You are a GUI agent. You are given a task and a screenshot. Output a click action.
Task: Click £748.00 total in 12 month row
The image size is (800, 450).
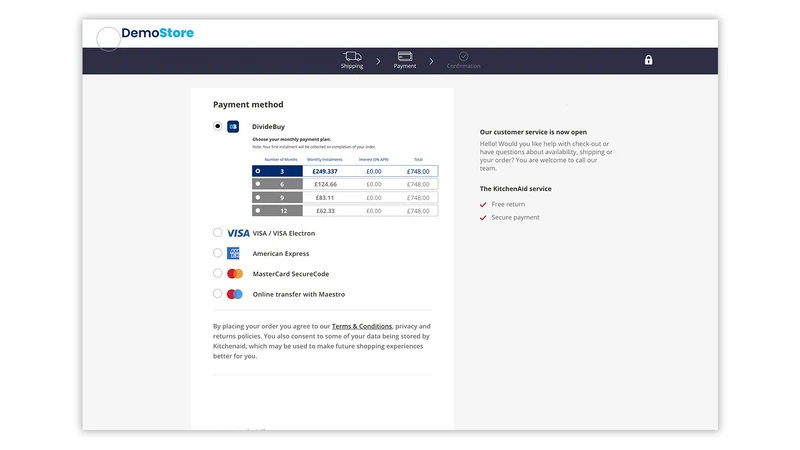point(418,211)
